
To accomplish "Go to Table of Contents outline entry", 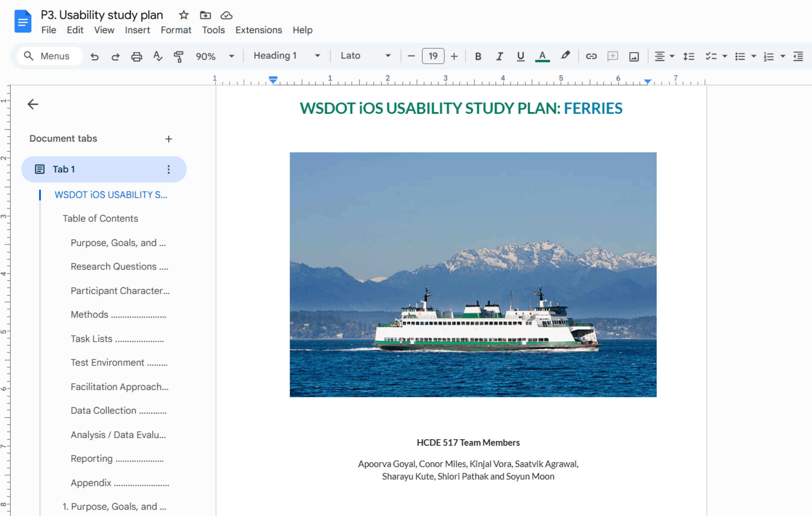I will [101, 218].
